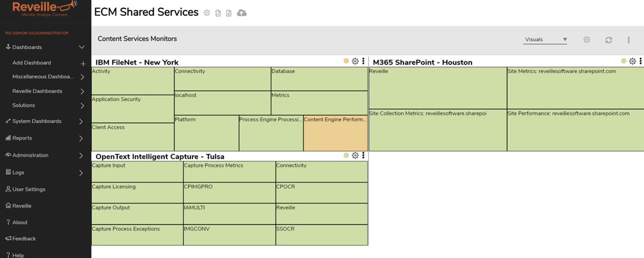Open Capture Process Metrics tile
The width and height of the screenshot is (644, 258).
pyautogui.click(x=230, y=172)
